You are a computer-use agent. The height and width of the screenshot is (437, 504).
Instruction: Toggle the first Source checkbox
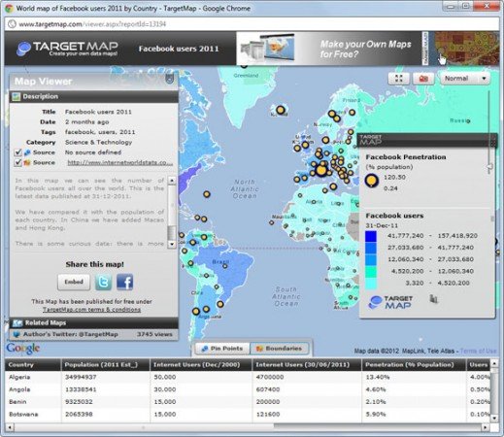tap(18, 152)
